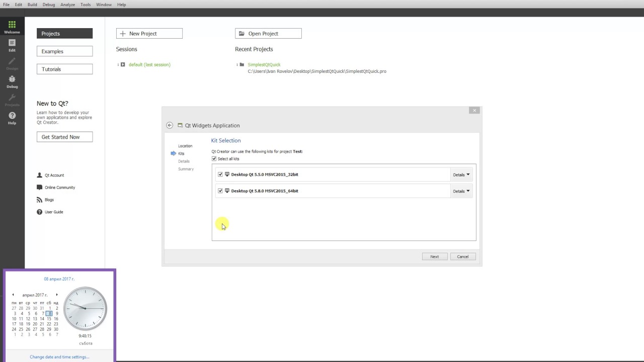Click the Qt Account person icon
Screen dimensions: 644x362
tap(40, 175)
